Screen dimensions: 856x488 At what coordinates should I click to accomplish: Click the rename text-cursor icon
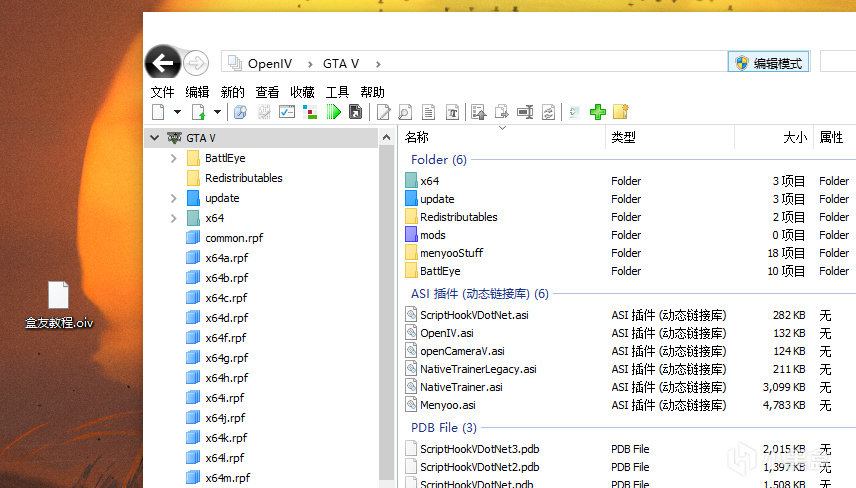coord(525,112)
